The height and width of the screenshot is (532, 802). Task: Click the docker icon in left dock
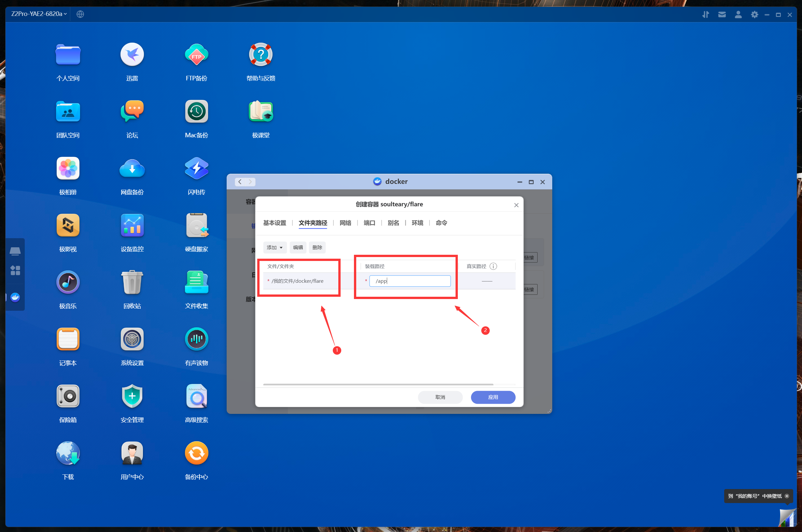[x=15, y=297]
